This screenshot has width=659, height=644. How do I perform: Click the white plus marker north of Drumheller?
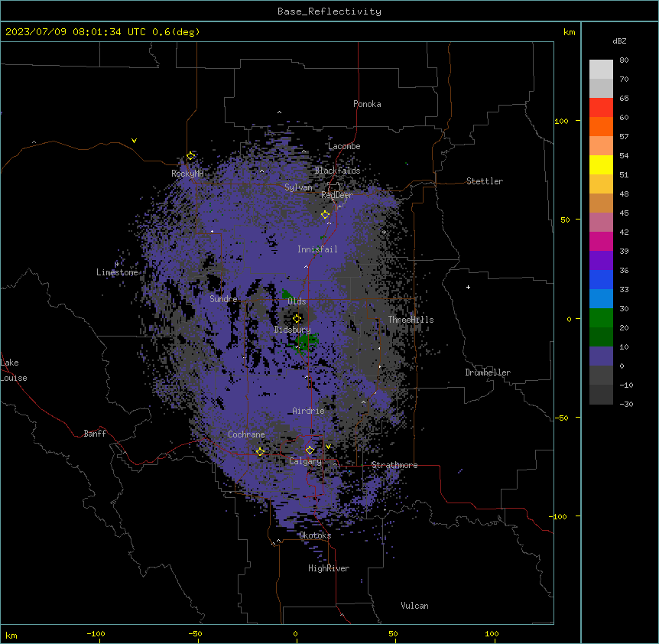click(468, 287)
